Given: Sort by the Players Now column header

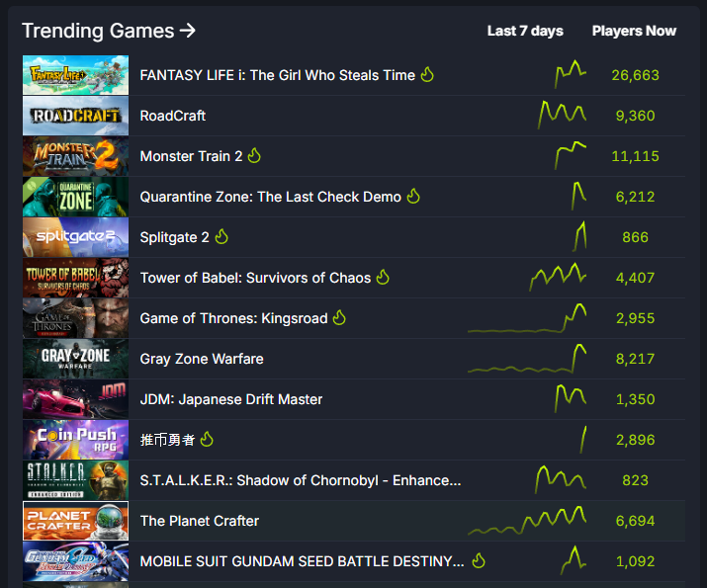Looking at the screenshot, I should point(634,31).
